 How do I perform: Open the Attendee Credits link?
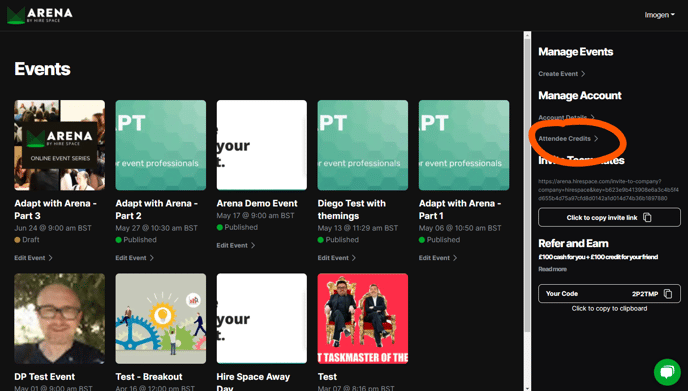[x=568, y=139]
